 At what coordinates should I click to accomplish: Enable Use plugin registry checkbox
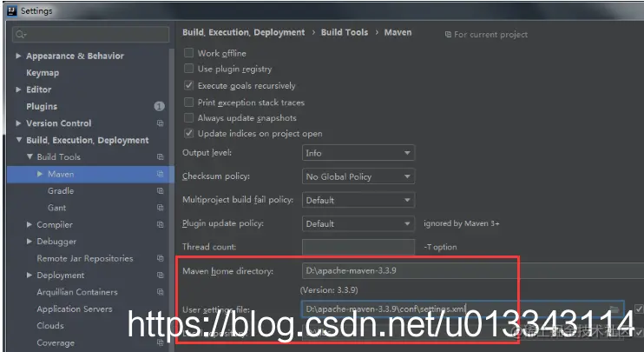click(188, 69)
